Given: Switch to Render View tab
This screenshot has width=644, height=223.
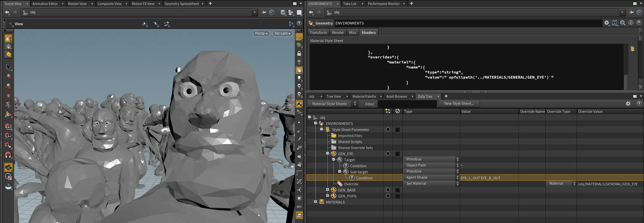Looking at the screenshot, I should coord(77,4).
